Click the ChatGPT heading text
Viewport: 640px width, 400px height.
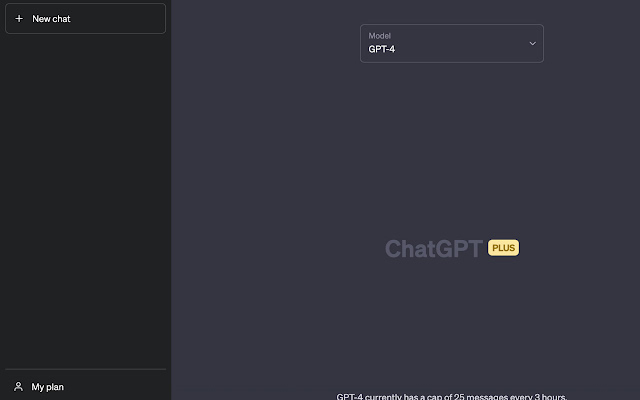click(x=434, y=248)
